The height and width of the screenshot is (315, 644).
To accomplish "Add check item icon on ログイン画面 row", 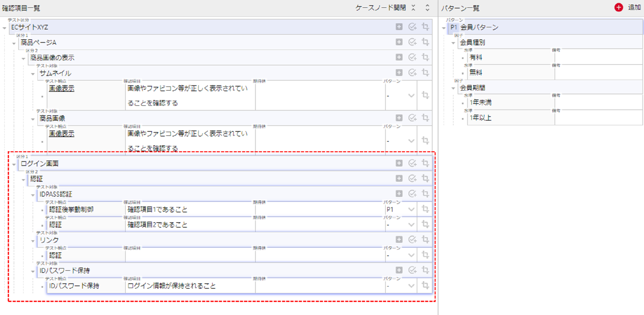I will click(x=412, y=163).
